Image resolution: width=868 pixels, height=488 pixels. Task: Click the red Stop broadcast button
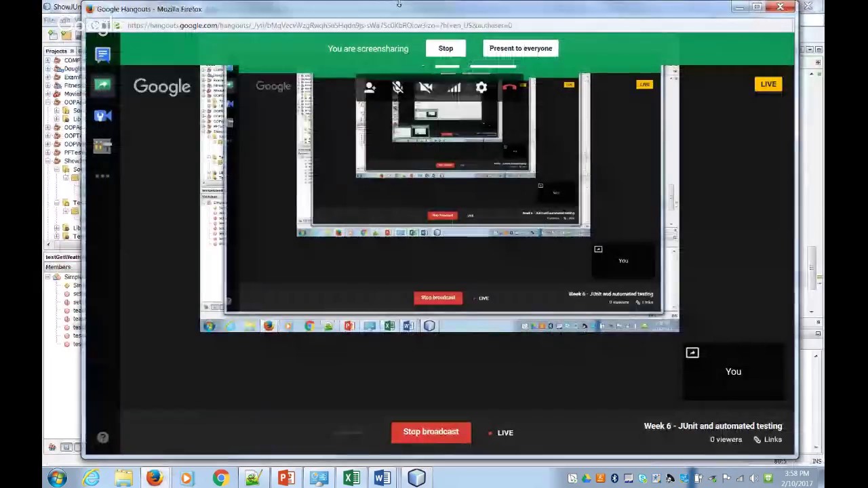coord(431,432)
